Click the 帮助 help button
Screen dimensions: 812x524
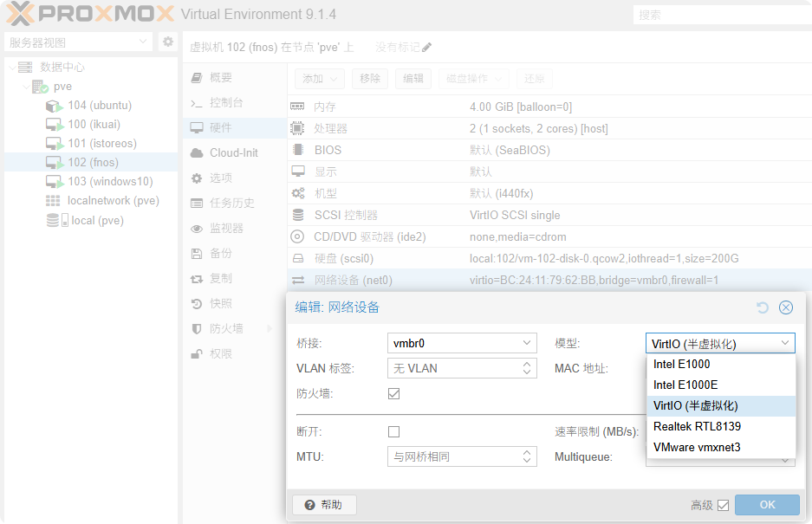coord(323,505)
